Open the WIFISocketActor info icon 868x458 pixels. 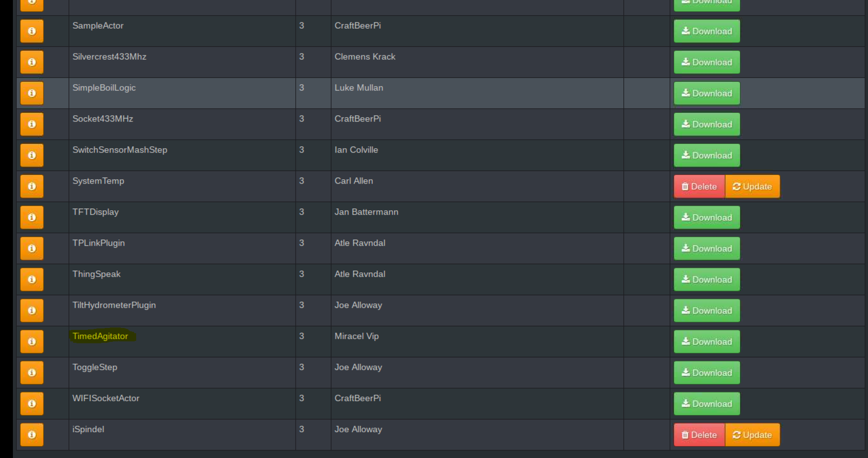coord(32,403)
